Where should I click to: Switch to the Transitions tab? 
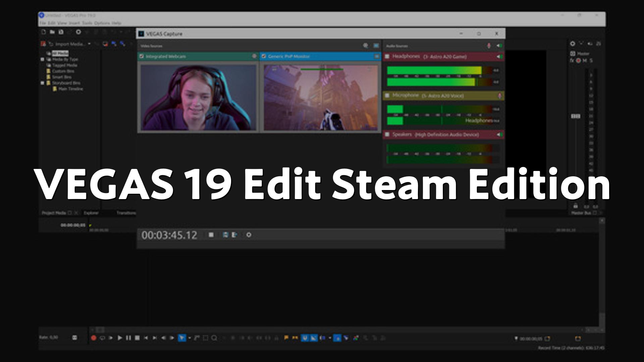(x=126, y=213)
